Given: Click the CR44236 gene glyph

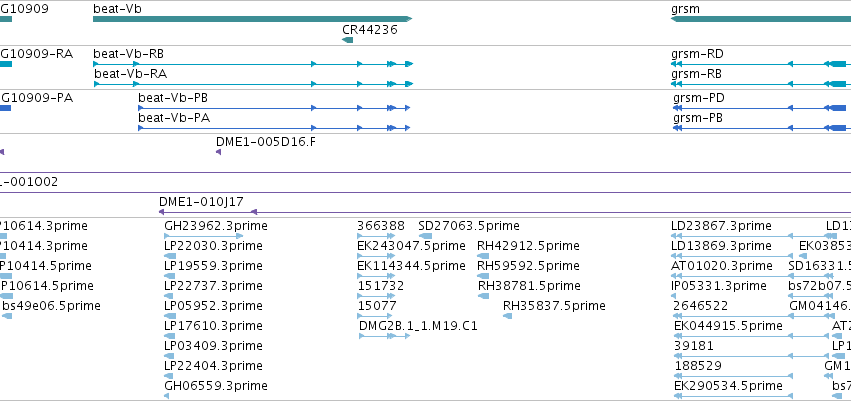Looking at the screenshot, I should (347, 40).
